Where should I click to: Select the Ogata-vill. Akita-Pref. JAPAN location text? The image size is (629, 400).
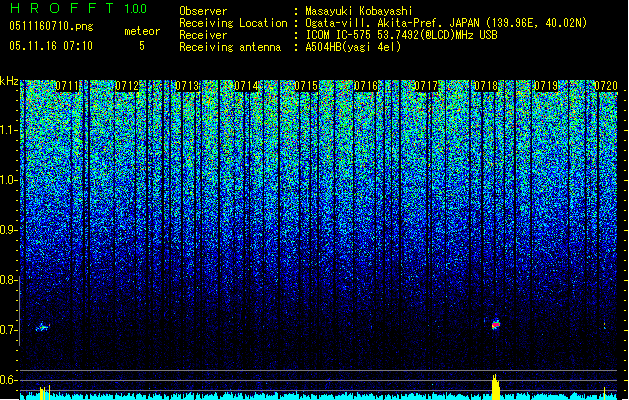446,23
